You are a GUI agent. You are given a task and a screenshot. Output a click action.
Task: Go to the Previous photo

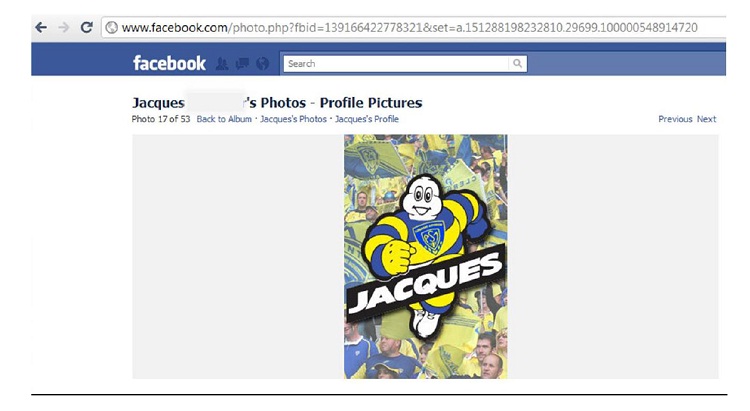675,119
